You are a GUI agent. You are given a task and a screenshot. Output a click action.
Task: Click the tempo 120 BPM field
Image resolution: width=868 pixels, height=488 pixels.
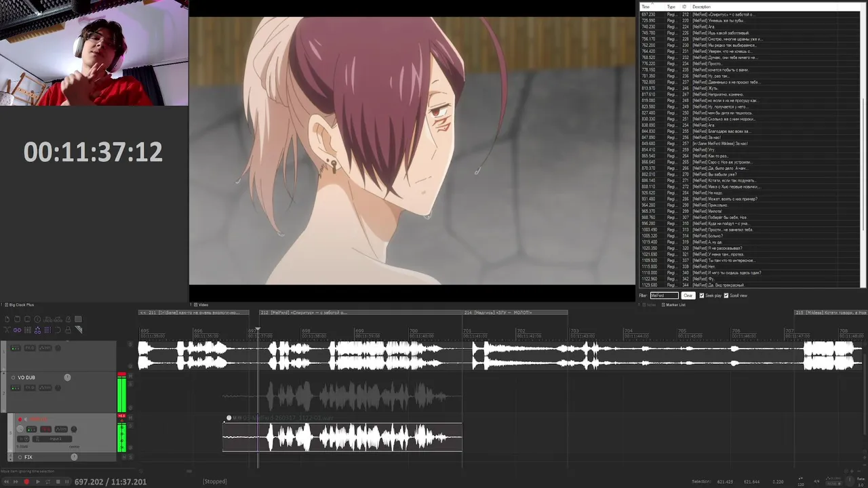[801, 485]
